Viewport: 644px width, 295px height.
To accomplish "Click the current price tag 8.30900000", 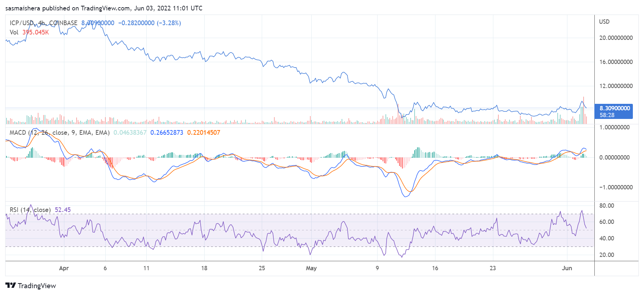I will 615,108.
